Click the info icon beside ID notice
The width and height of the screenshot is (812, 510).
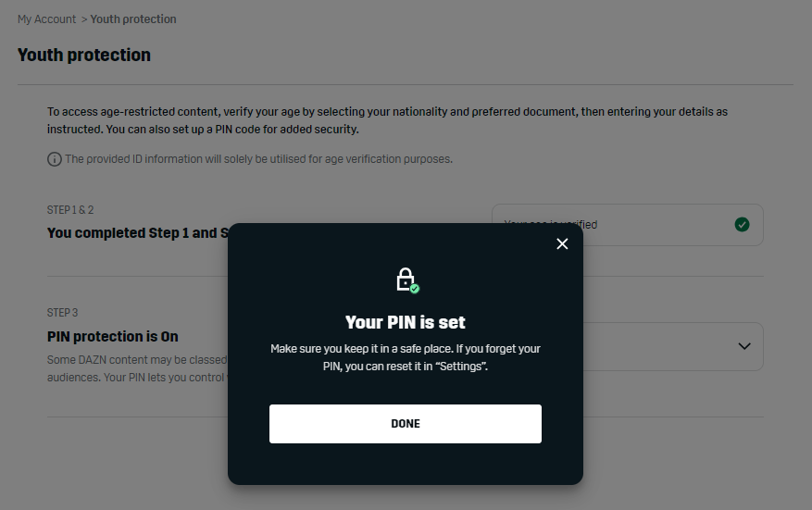(x=55, y=159)
